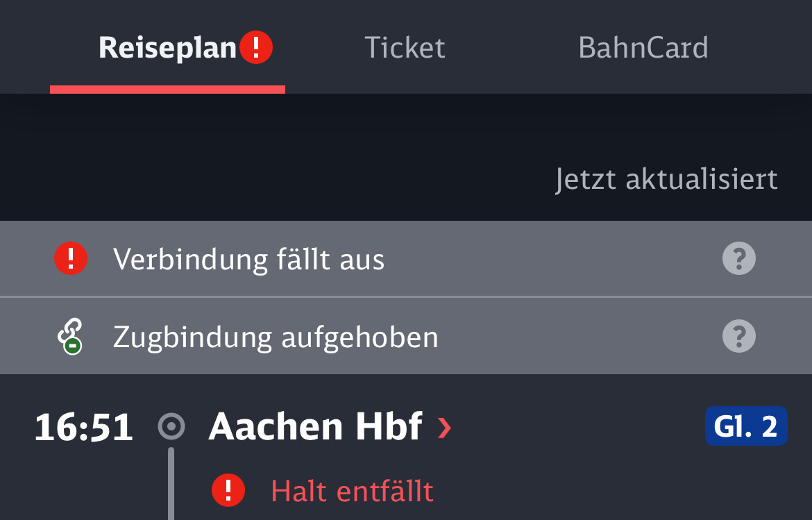
Task: Open the Reiseplan tab
Action: 167,48
